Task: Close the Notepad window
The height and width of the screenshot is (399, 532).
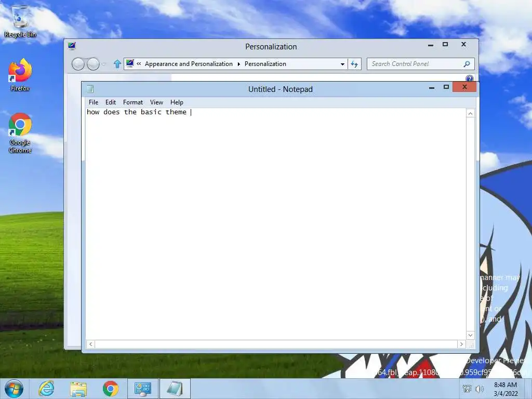Action: pos(464,87)
